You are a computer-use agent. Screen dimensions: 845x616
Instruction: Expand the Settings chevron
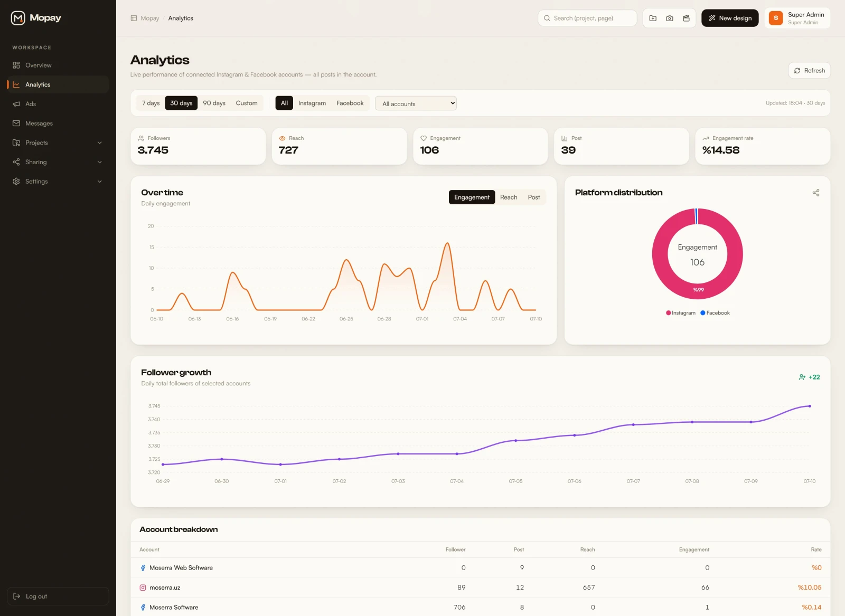click(x=100, y=182)
